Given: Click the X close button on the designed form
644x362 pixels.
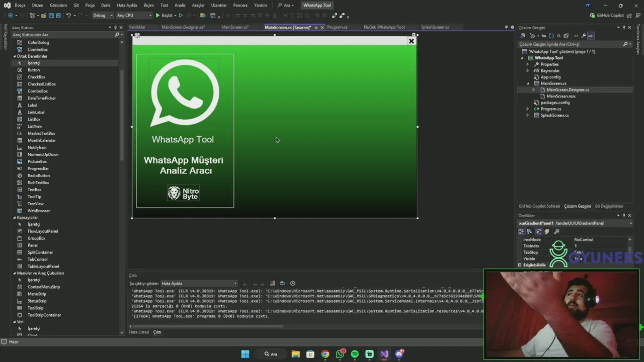Looking at the screenshot, I should click(411, 41).
